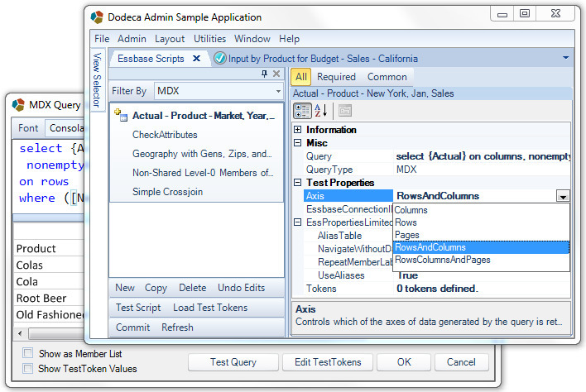
Task: Click the Delete script button
Action: point(193,288)
